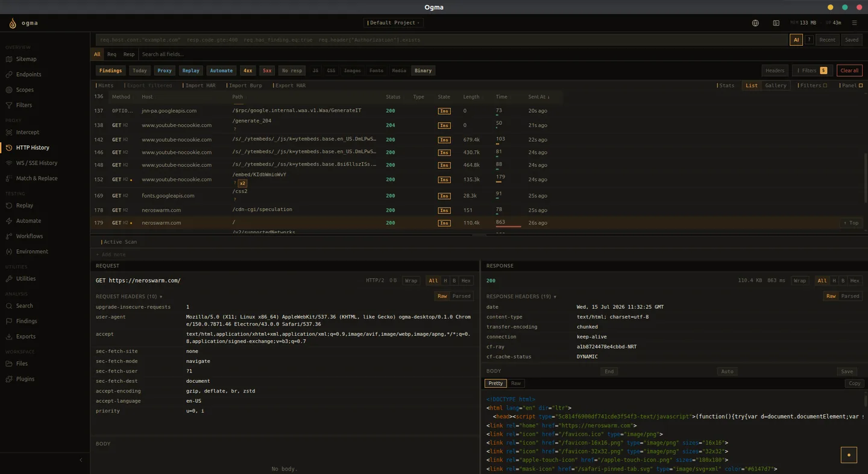Open the response body Auto format selector
The height and width of the screenshot is (474, 868).
pyautogui.click(x=728, y=371)
